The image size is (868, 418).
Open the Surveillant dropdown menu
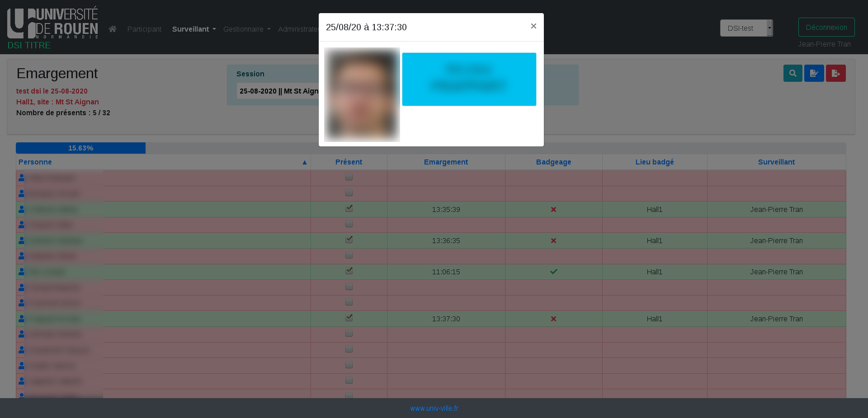pos(193,29)
